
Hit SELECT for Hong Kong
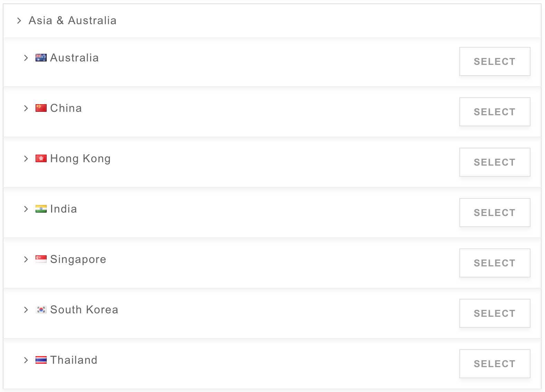[x=495, y=162]
